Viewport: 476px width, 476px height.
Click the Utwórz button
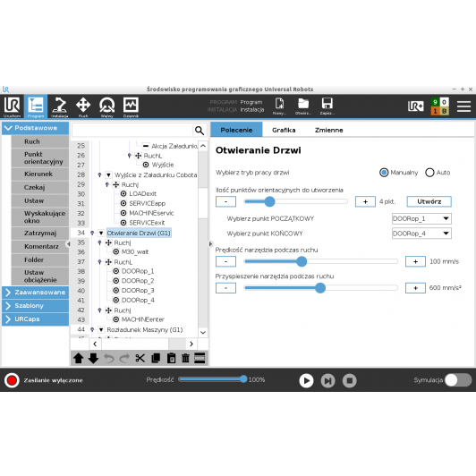coord(429,201)
